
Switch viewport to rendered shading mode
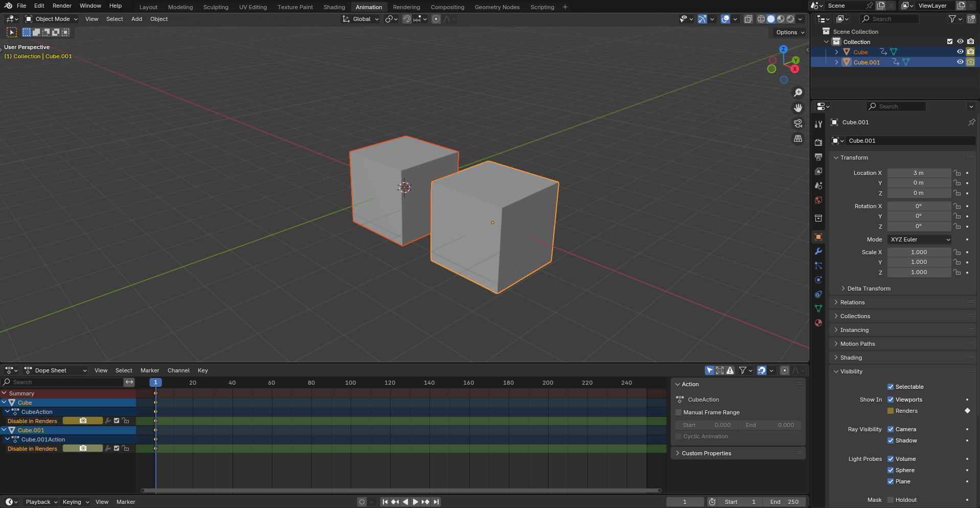[x=789, y=19]
